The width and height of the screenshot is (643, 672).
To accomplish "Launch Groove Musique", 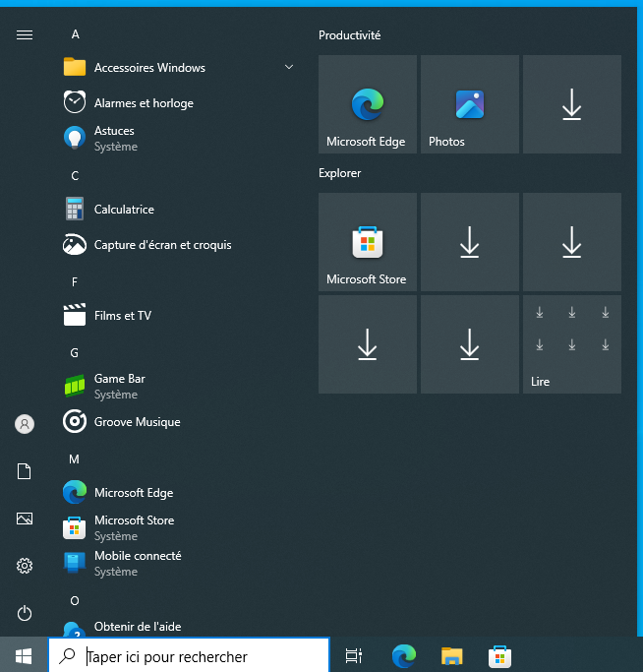I will pyautogui.click(x=179, y=422).
